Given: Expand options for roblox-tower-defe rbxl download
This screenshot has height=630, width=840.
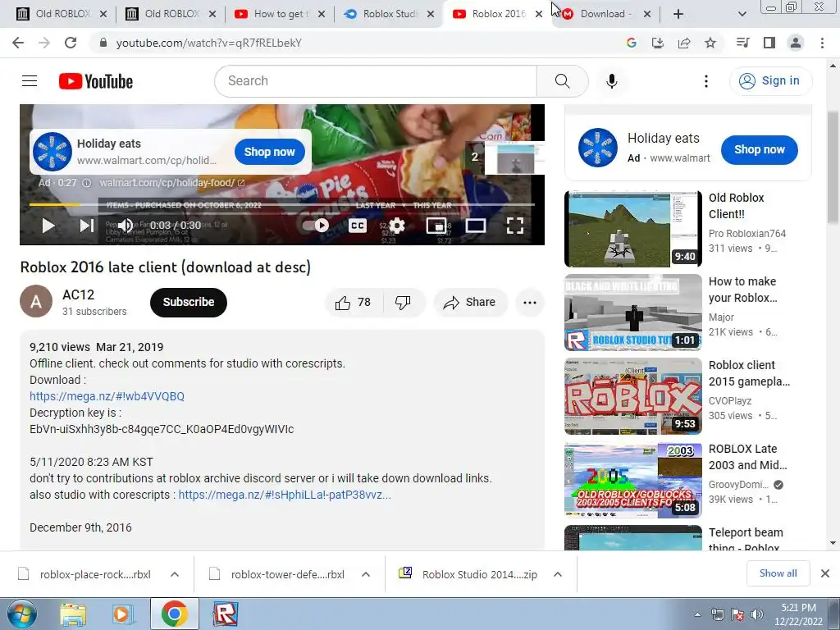Looking at the screenshot, I should coord(366,574).
